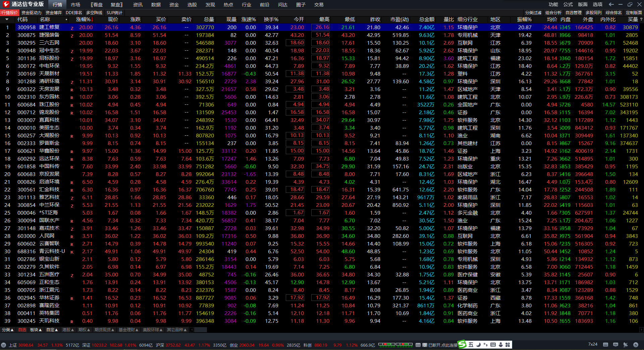This screenshot has width=644, height=350.
Task: Click the 上证 index value 3098.64
Action: click(26, 345)
